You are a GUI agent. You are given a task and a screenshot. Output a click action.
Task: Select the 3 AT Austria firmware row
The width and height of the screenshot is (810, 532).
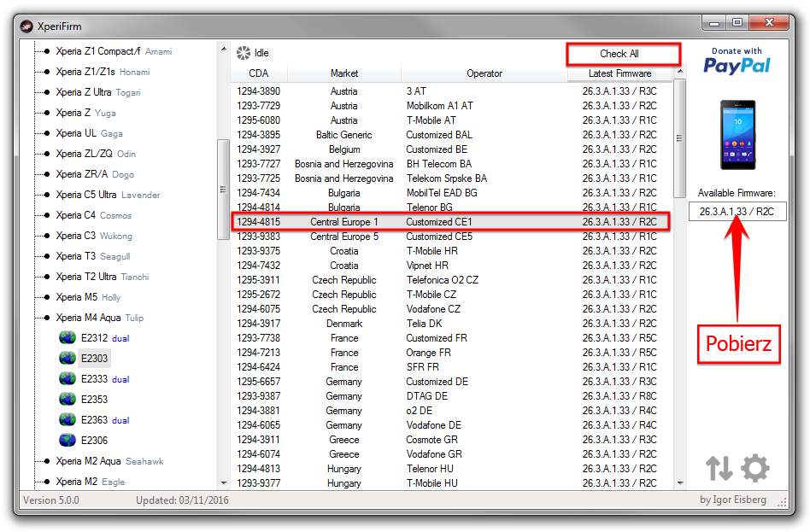tap(451, 91)
